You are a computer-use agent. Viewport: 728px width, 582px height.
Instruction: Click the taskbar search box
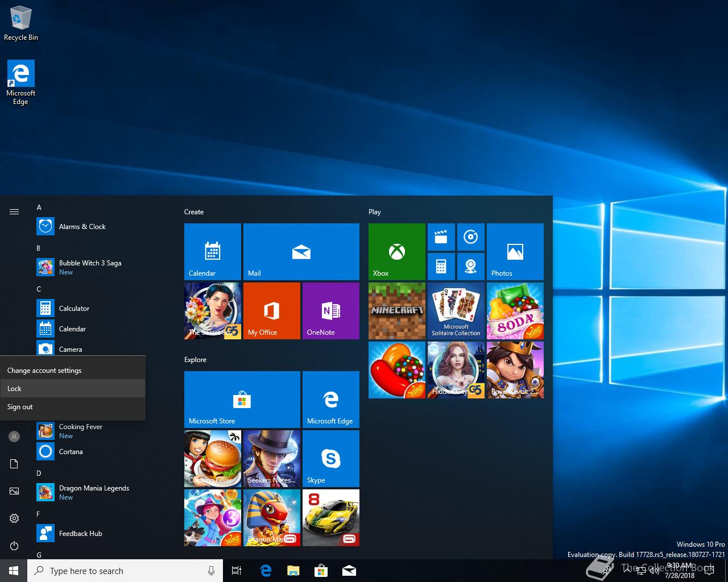(x=125, y=571)
